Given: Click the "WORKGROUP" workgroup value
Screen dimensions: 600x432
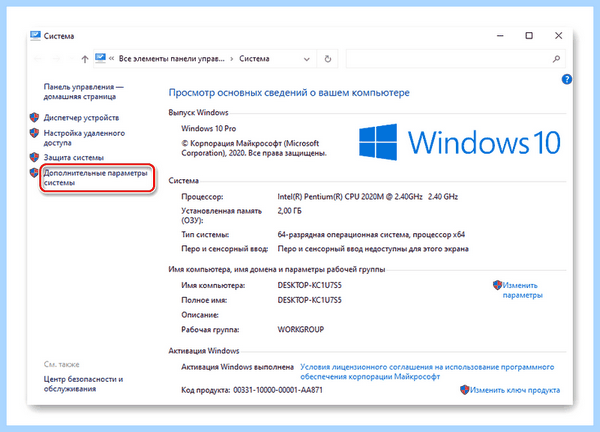Looking at the screenshot, I should tap(301, 329).
